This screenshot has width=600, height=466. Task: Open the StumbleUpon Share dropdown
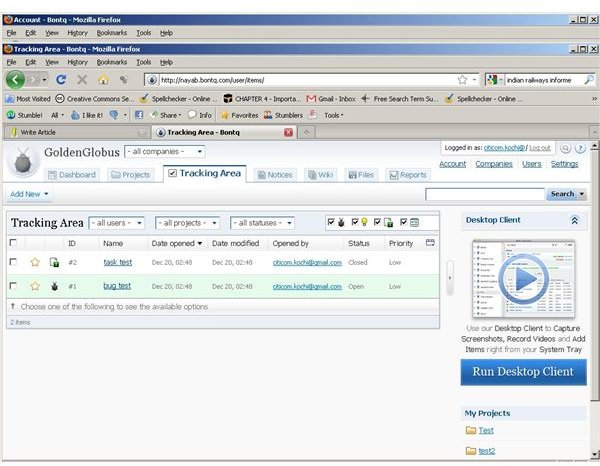click(166, 115)
